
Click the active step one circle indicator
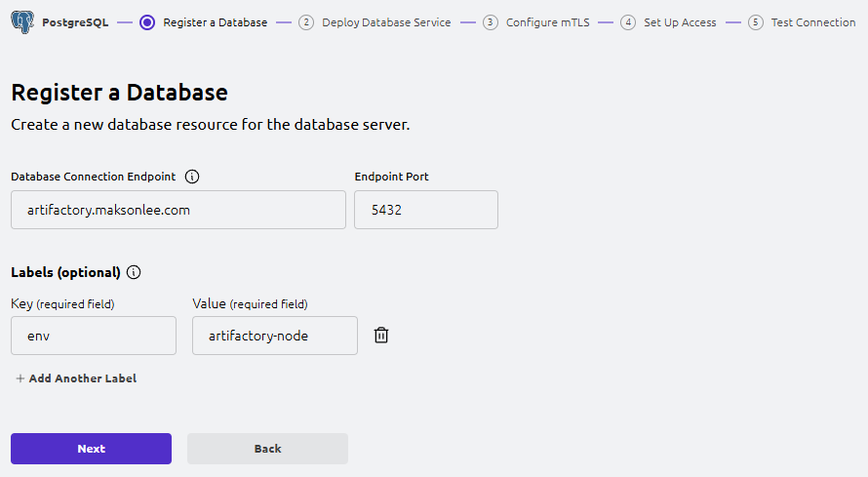pos(147,22)
